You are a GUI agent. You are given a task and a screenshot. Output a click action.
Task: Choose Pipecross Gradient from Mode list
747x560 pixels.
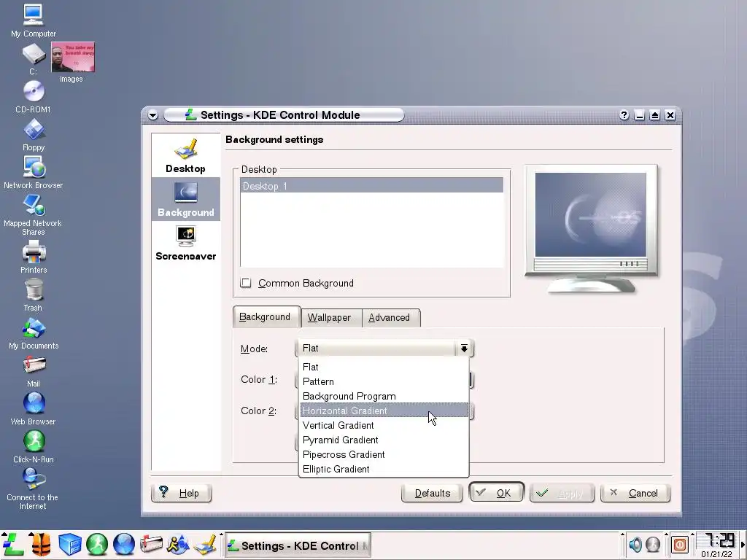point(384,454)
